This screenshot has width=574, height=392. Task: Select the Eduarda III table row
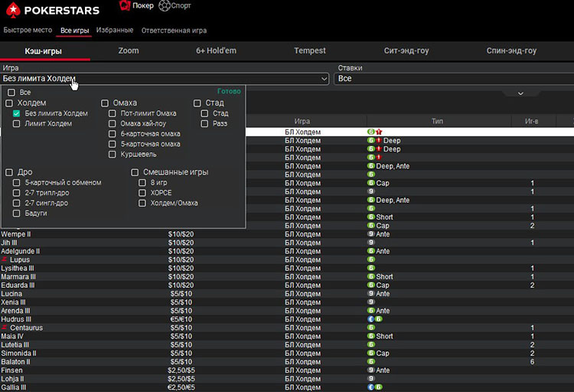(x=287, y=285)
